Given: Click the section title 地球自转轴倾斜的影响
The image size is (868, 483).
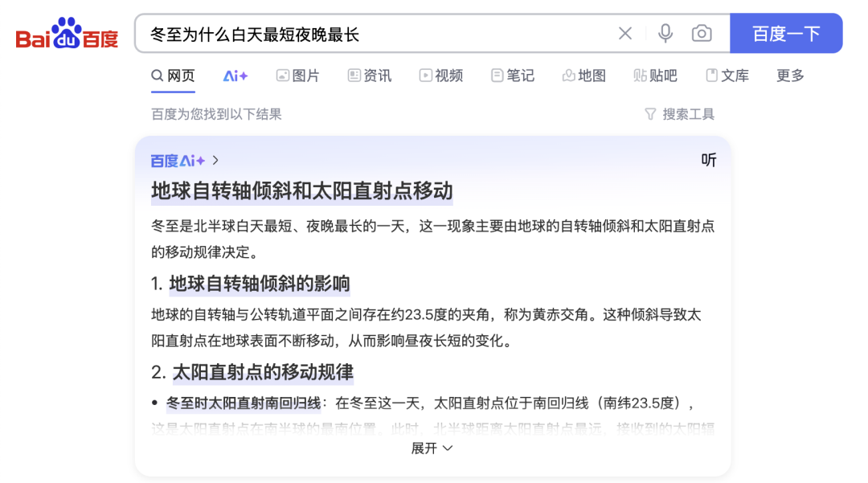Looking at the screenshot, I should pos(260,283).
